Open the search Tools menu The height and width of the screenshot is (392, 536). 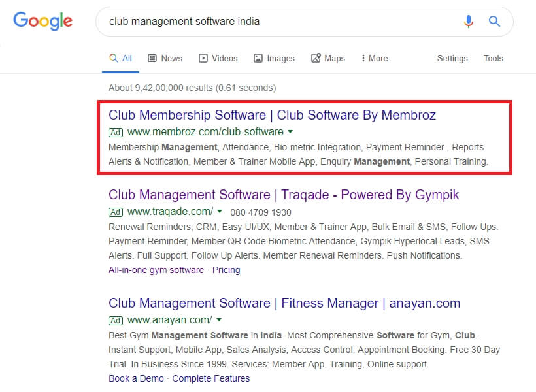(494, 58)
